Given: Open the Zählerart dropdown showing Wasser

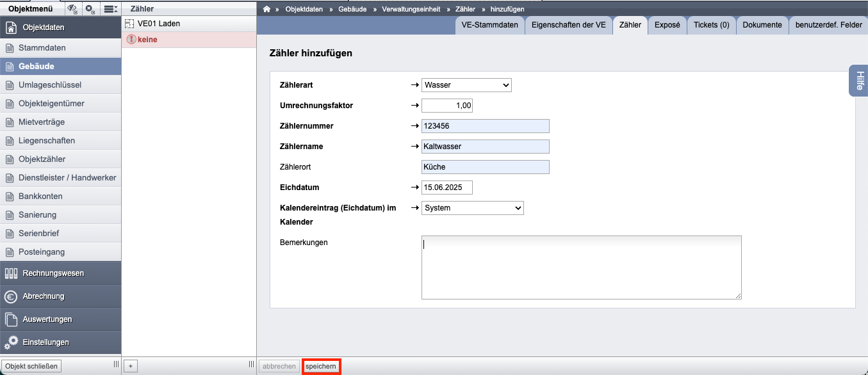Looking at the screenshot, I should coord(466,85).
